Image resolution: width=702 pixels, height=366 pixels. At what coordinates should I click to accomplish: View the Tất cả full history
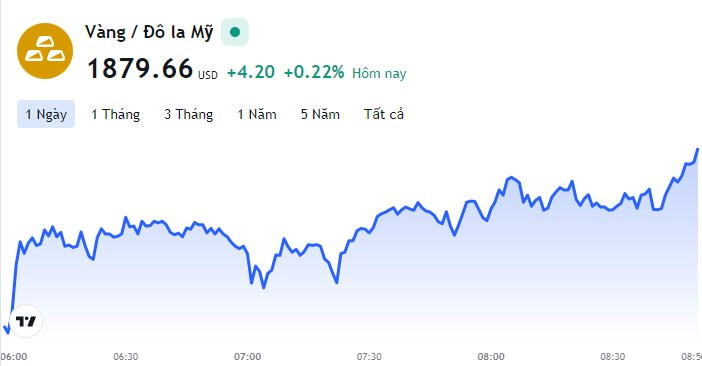[x=384, y=114]
